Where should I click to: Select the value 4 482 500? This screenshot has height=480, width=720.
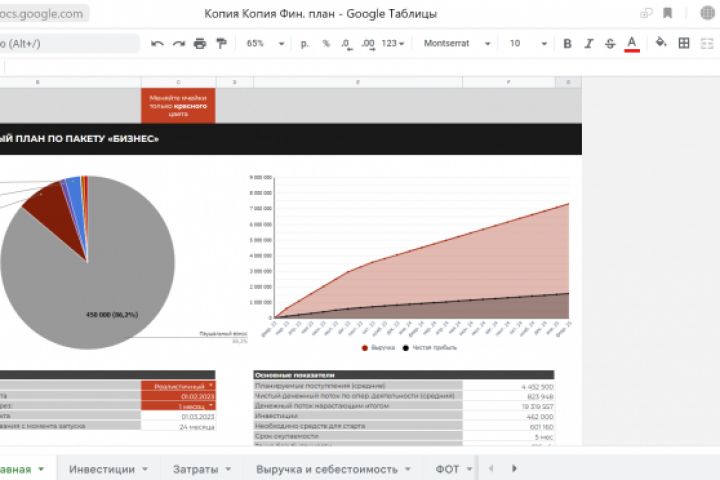tap(508, 387)
